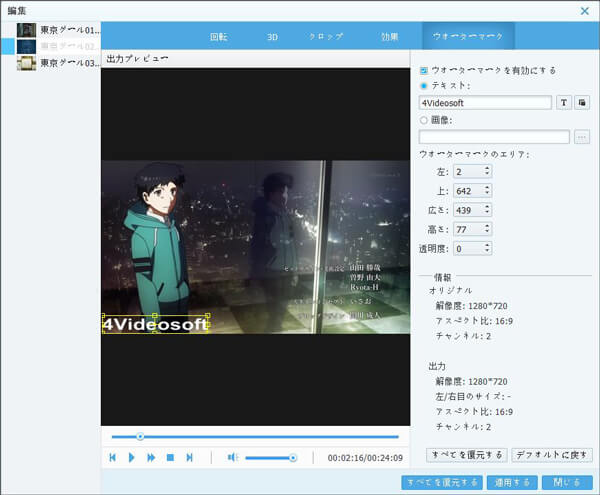
Task: Click the デフォルトに戻す button
Action: point(552,454)
